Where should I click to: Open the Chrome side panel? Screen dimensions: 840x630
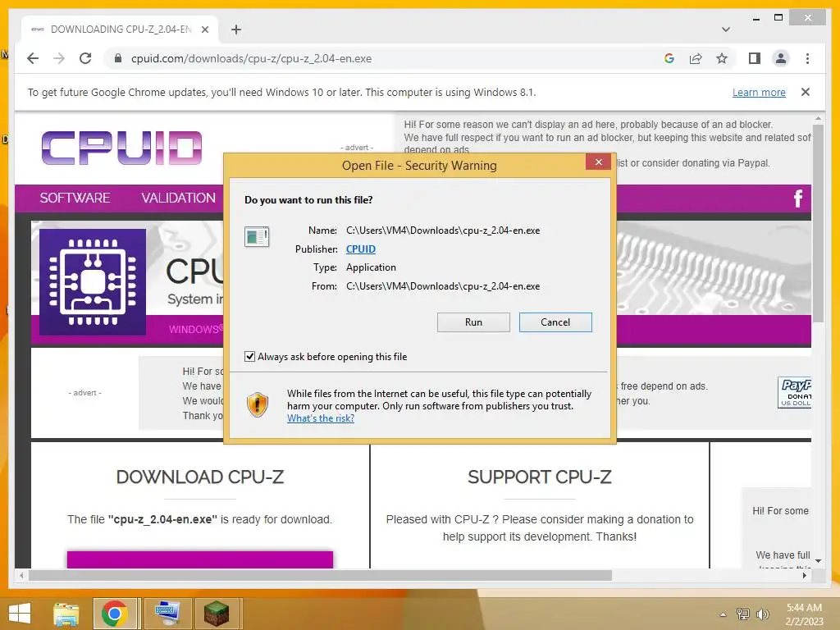point(755,58)
